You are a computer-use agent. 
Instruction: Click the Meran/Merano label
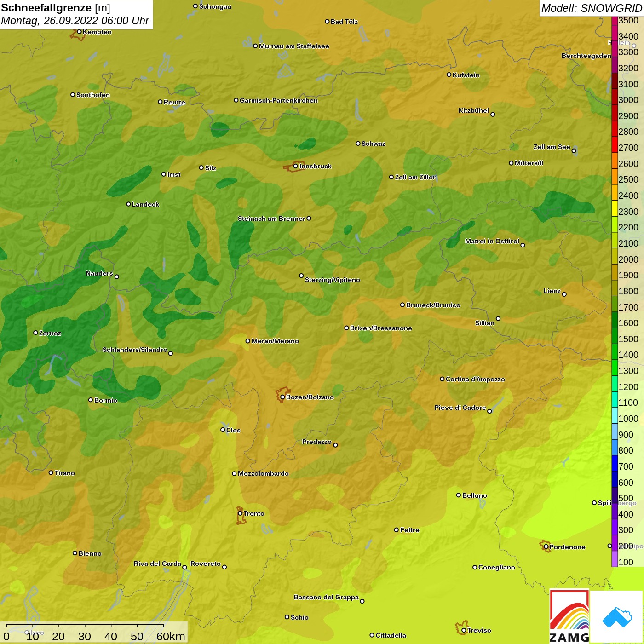pyautogui.click(x=275, y=341)
